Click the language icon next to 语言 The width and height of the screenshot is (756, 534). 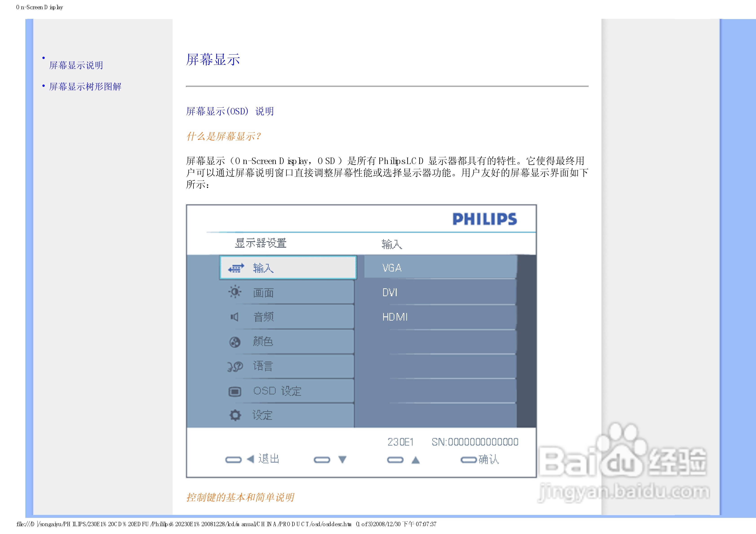[235, 366]
